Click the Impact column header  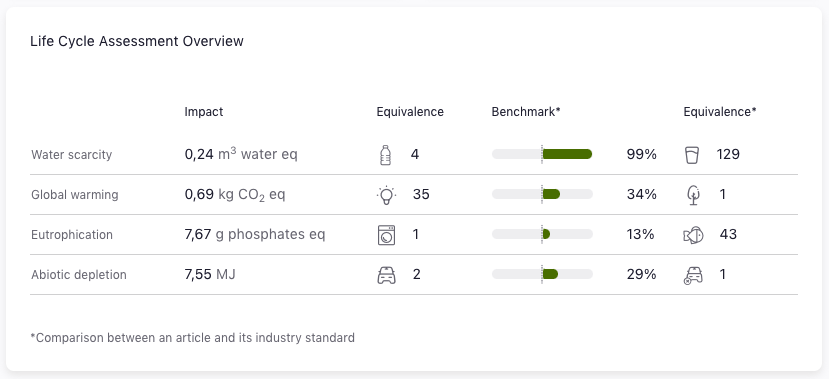click(x=204, y=112)
